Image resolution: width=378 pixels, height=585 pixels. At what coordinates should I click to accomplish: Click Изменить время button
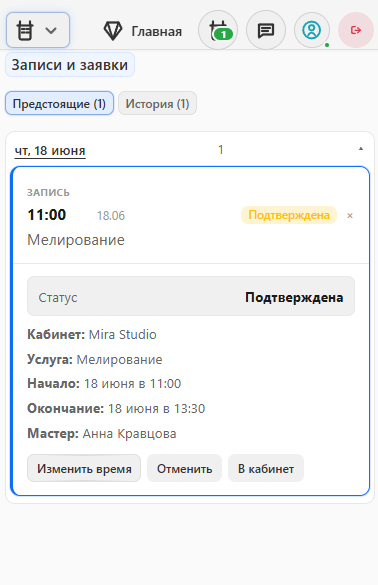tap(84, 468)
